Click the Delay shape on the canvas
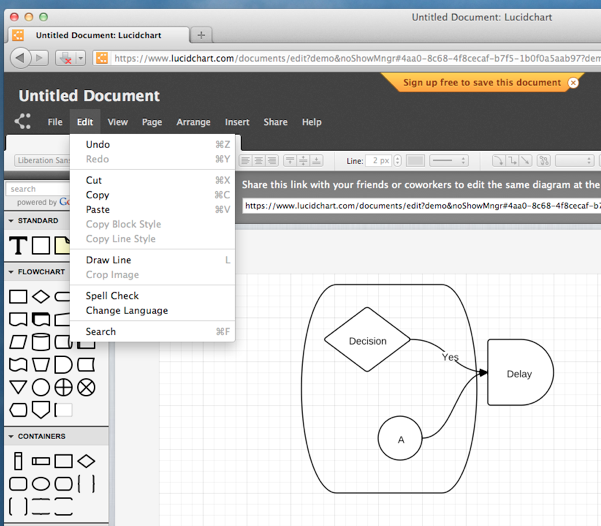 coord(520,372)
